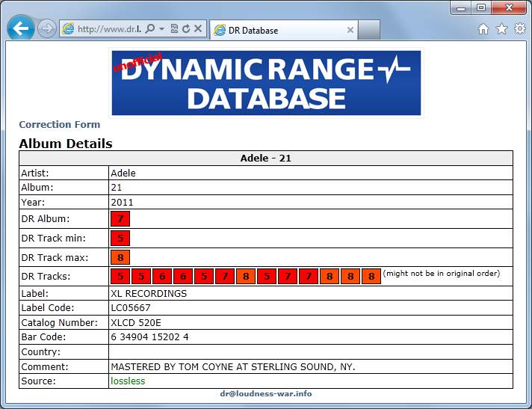
Task: Open Favorites star icon
Action: click(501, 29)
